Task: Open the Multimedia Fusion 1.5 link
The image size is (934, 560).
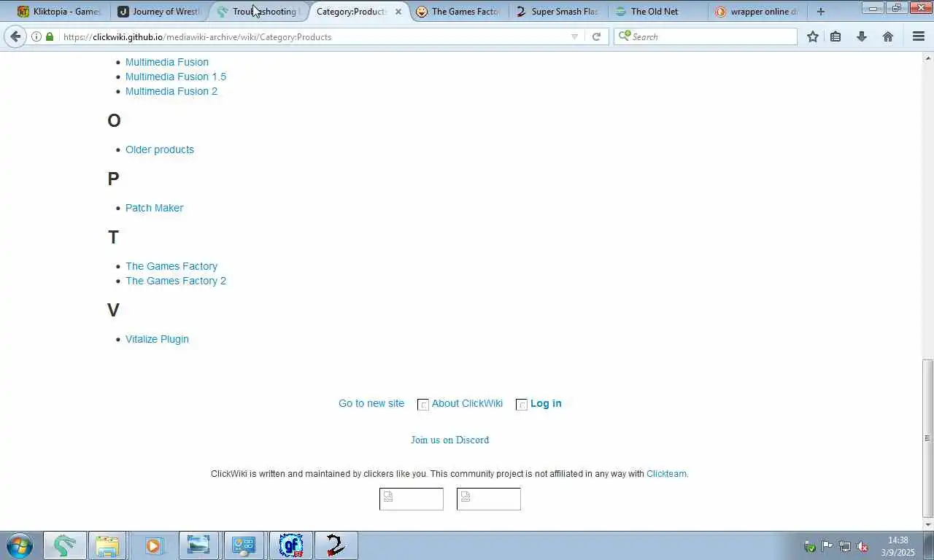Action: (176, 77)
